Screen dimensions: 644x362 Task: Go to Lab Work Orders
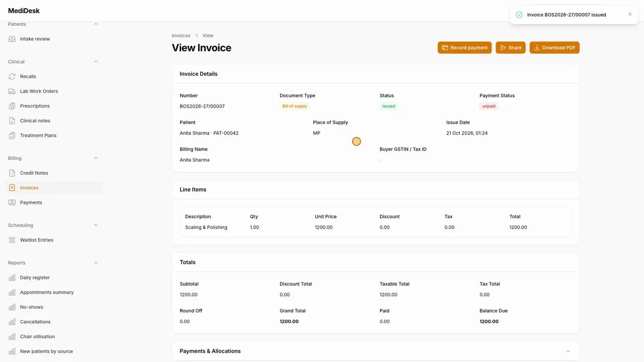[53, 91]
